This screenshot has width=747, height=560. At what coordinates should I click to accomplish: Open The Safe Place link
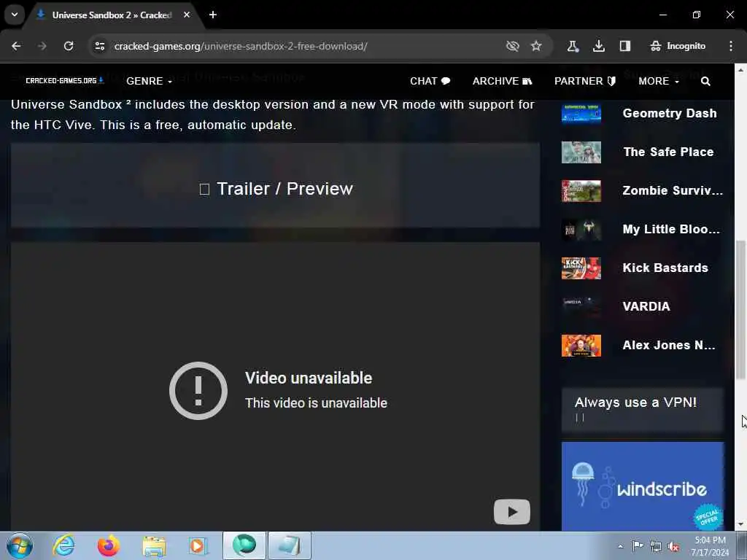[x=668, y=152]
